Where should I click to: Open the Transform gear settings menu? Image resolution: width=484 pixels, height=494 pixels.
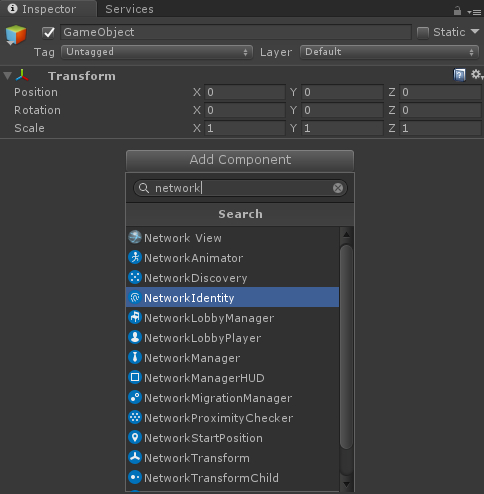click(x=477, y=75)
